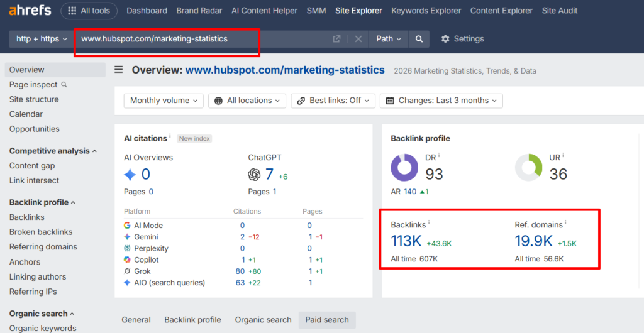
Task: Switch to the Organic search tab
Action: [x=264, y=320]
